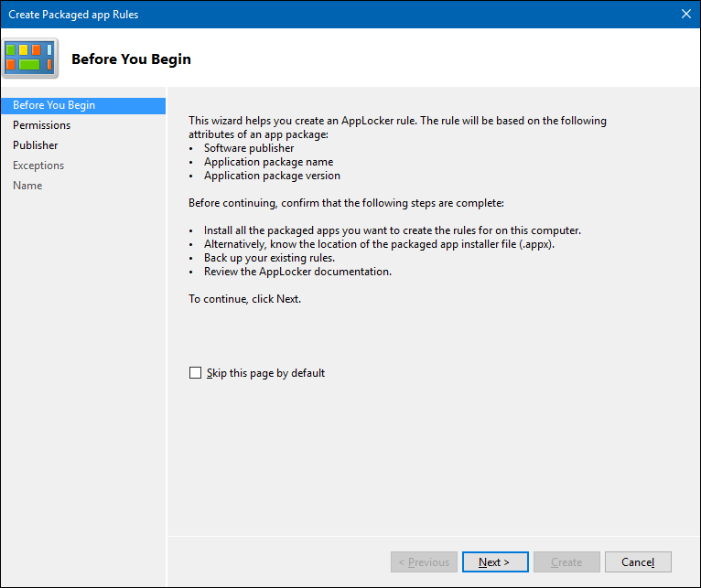The height and width of the screenshot is (588, 701).
Task: Enable the Skip this page by default checkbox
Action: point(195,373)
